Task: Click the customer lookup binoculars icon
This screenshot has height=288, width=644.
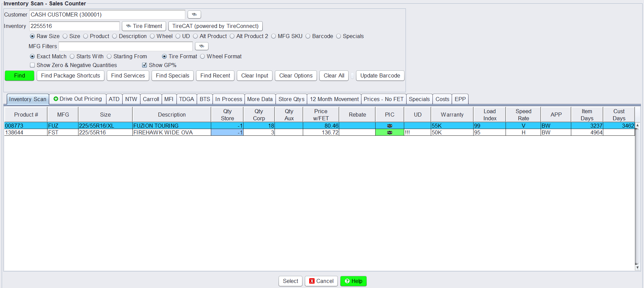Action: tap(194, 14)
